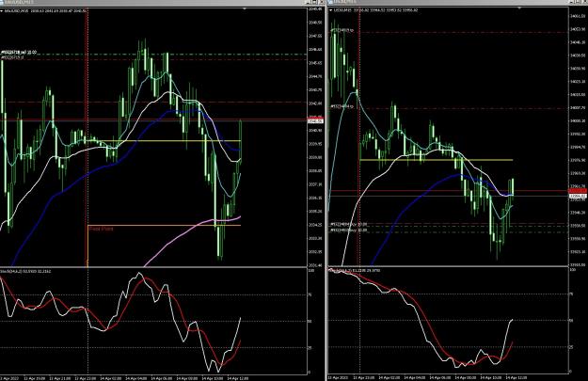
Task: Click the Fixed Pivot label on the left chart
Action: click(102, 229)
